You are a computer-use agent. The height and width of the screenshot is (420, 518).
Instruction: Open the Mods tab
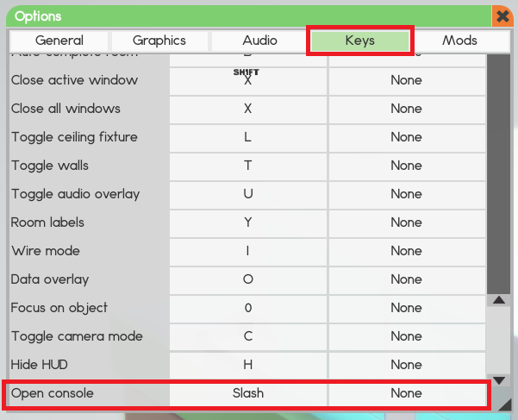point(459,41)
